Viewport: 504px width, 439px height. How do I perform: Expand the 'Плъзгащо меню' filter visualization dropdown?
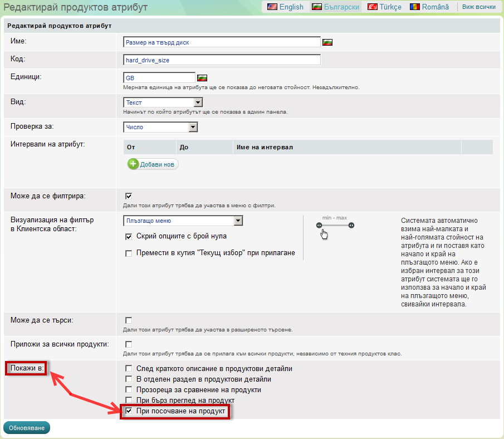click(183, 221)
